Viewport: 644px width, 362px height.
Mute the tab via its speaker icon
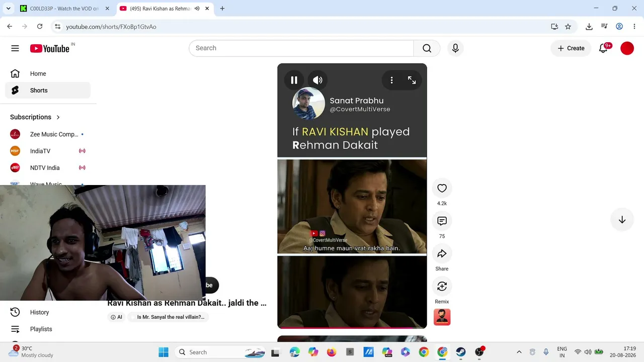pyautogui.click(x=197, y=9)
